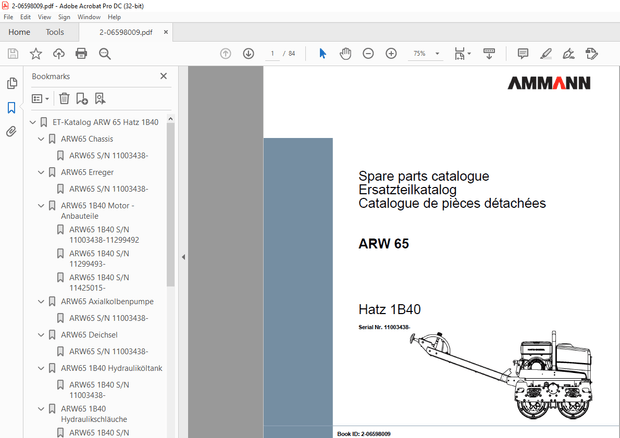Collapse ARW65 1B40 Hydraulikschläuche bookmark
Screen dimensions: 620x438
41,409
